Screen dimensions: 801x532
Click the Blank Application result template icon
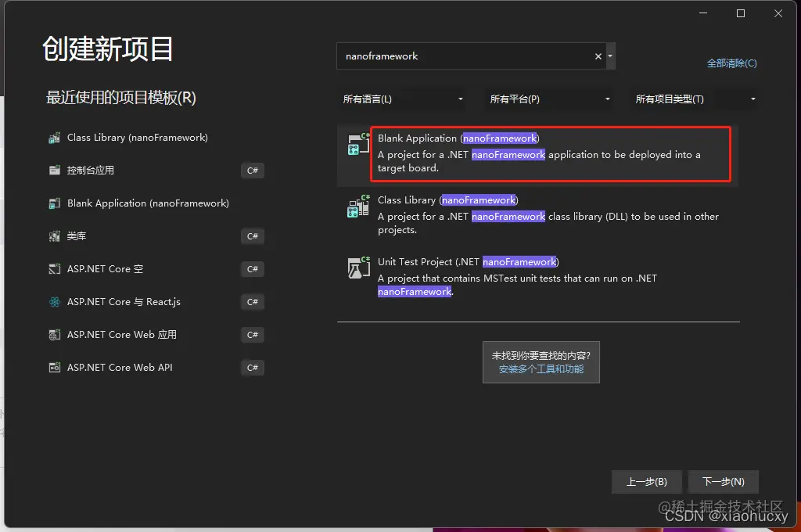click(358, 144)
